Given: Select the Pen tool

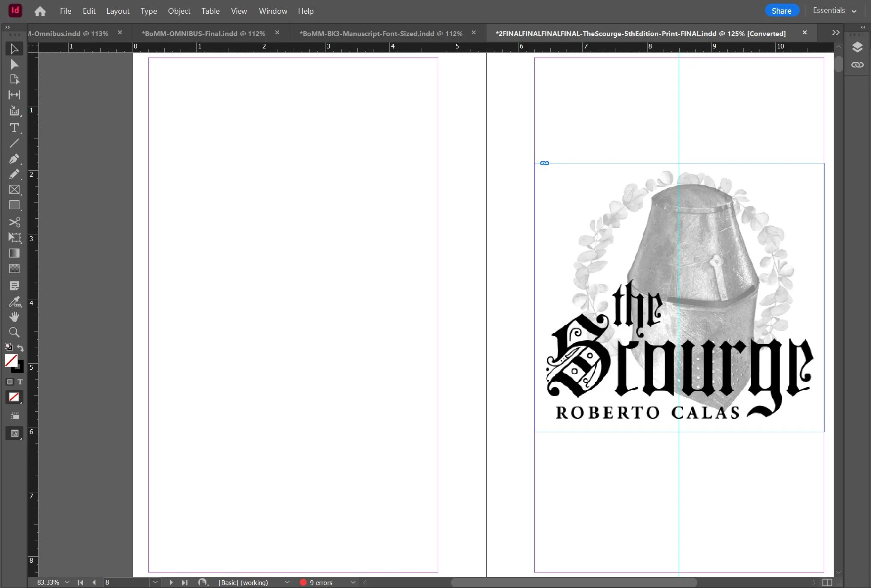Looking at the screenshot, I should pyautogui.click(x=14, y=159).
